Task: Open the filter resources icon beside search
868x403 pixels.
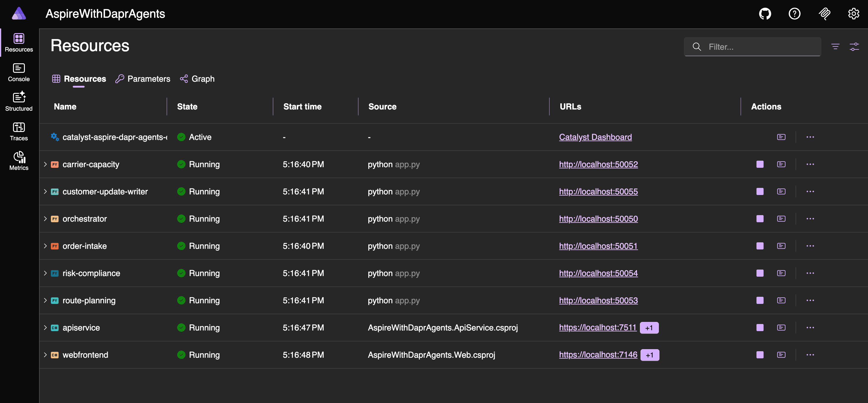Action: [835, 46]
